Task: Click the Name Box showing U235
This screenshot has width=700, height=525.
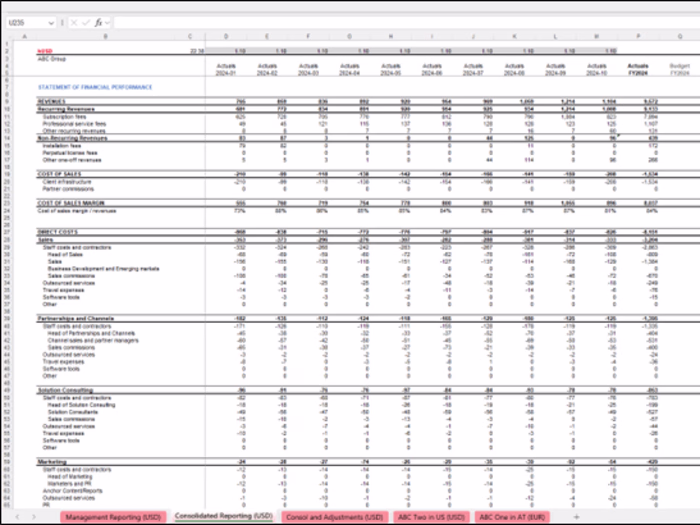Action: tap(27, 22)
